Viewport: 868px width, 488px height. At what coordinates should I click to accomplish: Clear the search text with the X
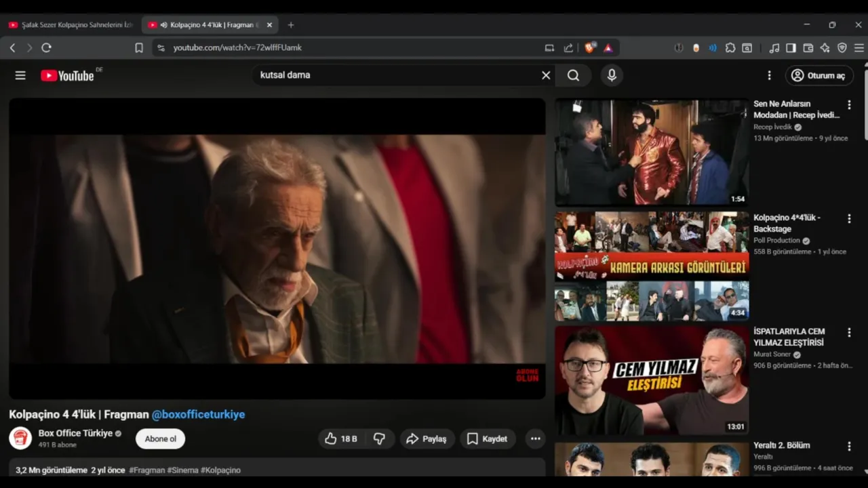click(x=546, y=75)
